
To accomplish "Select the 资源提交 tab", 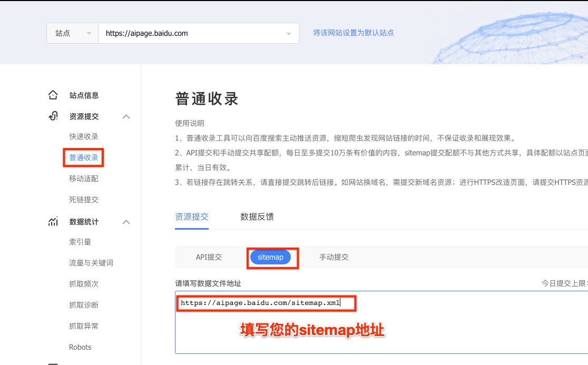I will (x=192, y=216).
